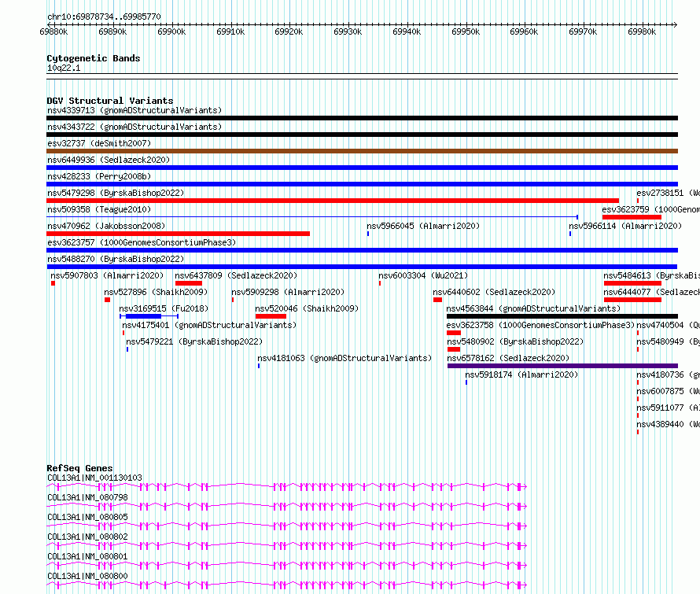Click the nsv470962 Jakobsson2008 label
Image resolution: width=700 pixels, height=594 pixels.
tap(106, 226)
